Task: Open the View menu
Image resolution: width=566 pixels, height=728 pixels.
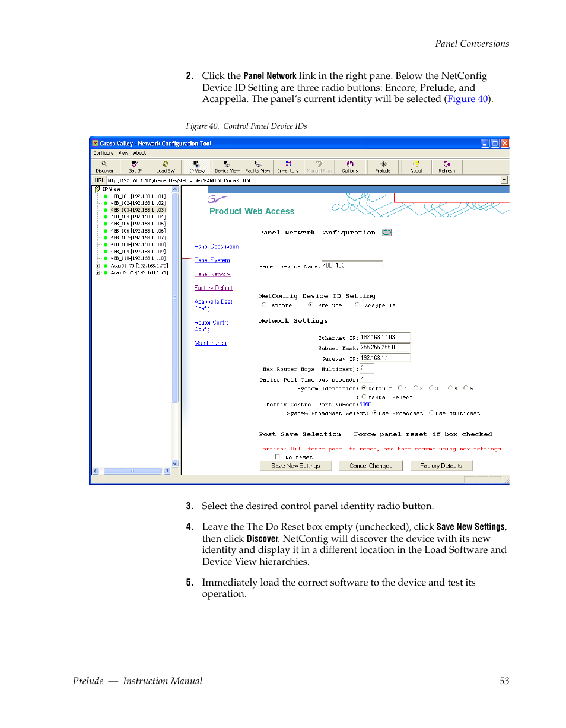Action: (x=123, y=153)
